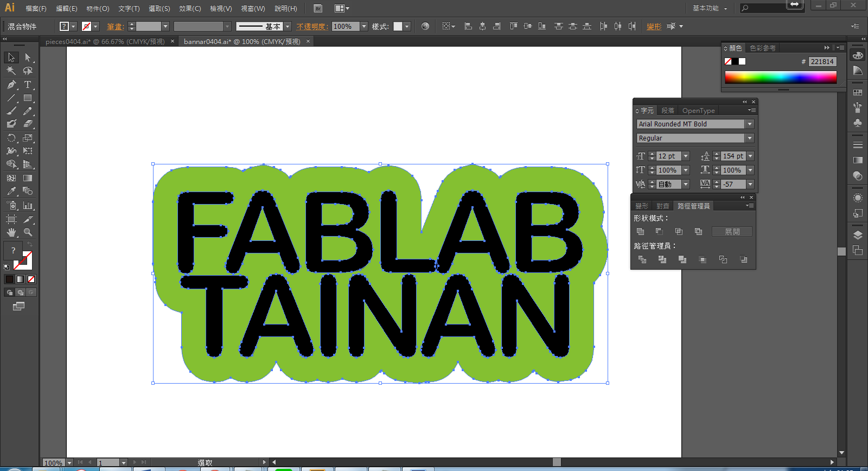The width and height of the screenshot is (868, 471).
Task: Select the Direct Selection tool (white arrow)
Action: point(28,58)
